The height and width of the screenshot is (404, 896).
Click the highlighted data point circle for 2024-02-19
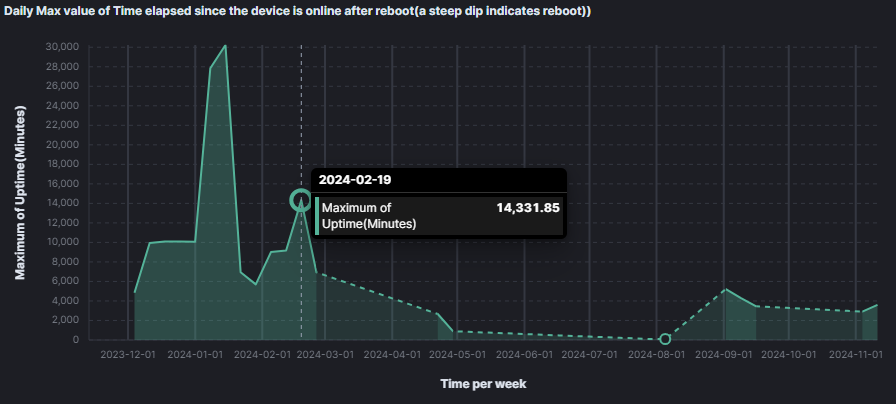tap(300, 200)
